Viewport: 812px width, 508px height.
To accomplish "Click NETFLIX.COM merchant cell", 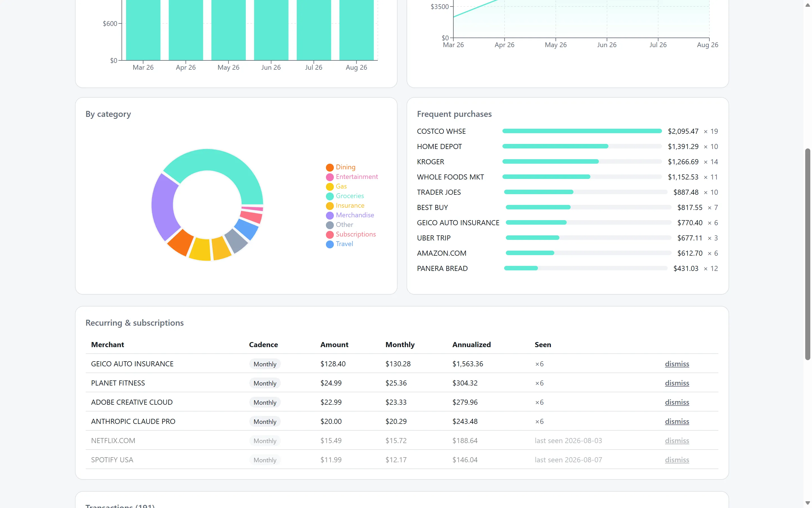I will [113, 441].
